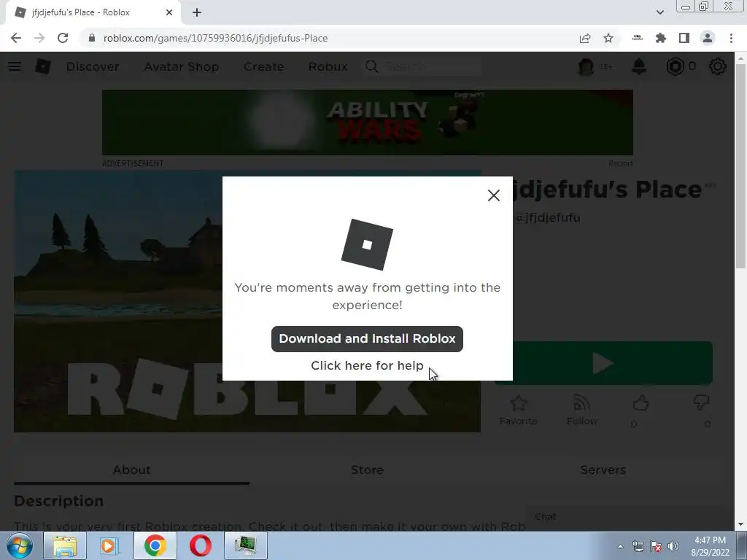The height and width of the screenshot is (560, 747).
Task: Follow this experience
Action: (x=581, y=410)
